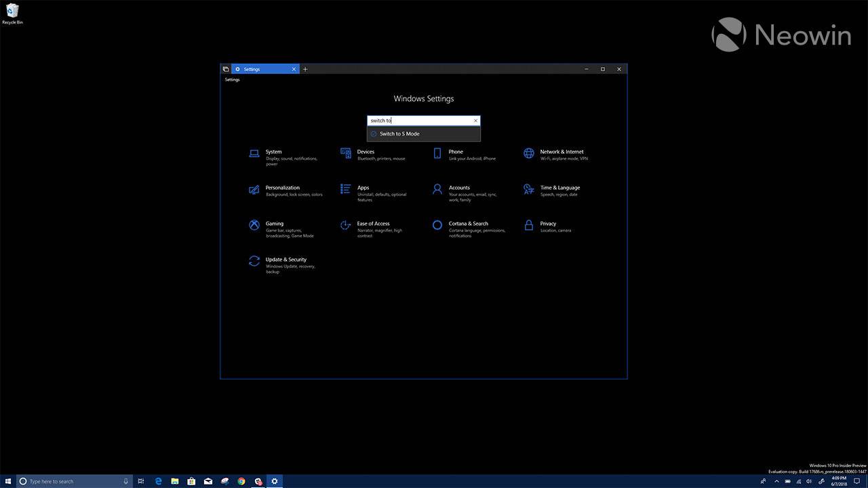The width and height of the screenshot is (868, 488).
Task: Open Ease of Access settings
Action: (x=372, y=230)
